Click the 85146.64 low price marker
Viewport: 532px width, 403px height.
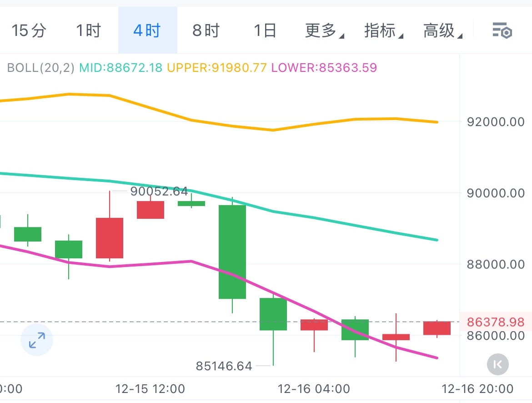(224, 366)
